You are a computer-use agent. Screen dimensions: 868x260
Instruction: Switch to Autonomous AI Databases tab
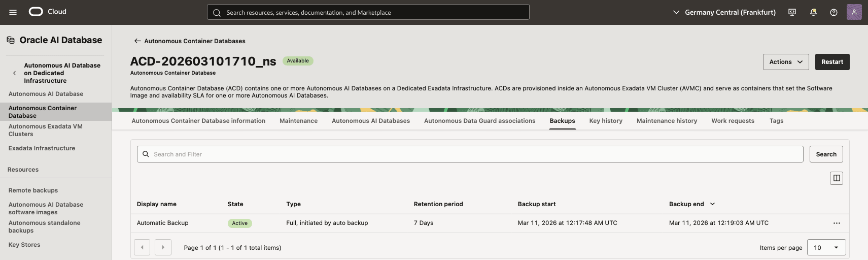371,121
